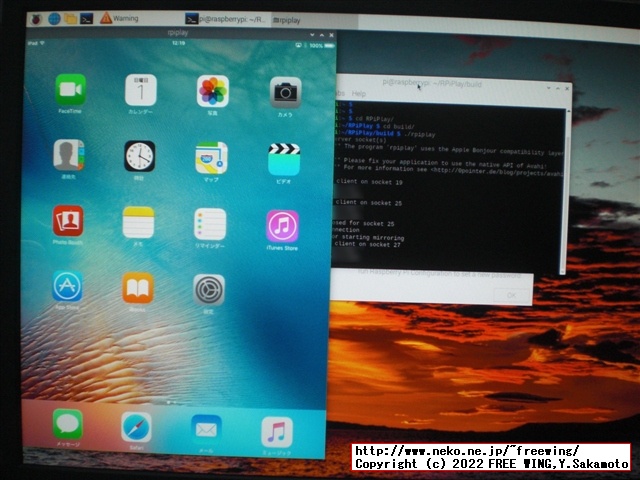Open the Videos clapperboard app icon
The image size is (640, 480).
click(284, 160)
